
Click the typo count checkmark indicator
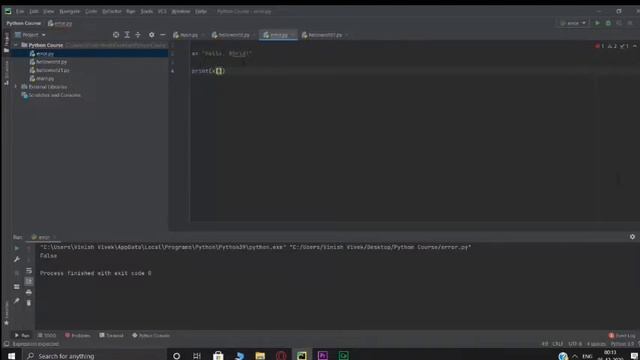[624, 46]
